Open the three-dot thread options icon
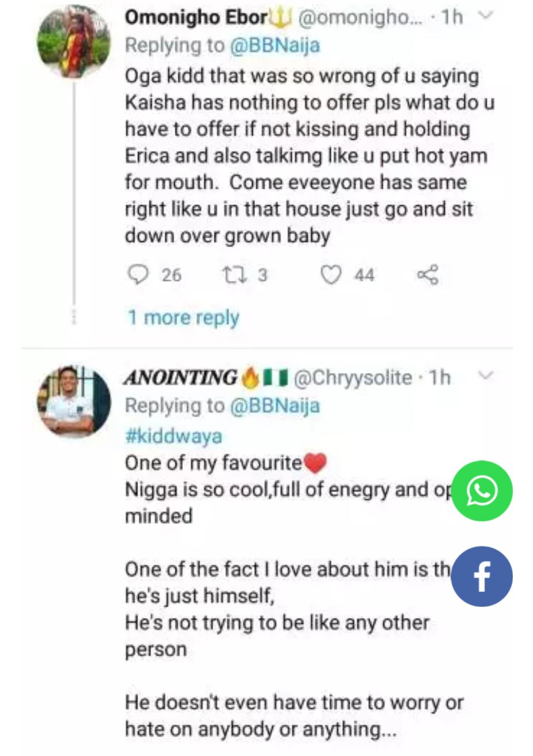The height and width of the screenshot is (756, 533). (x=75, y=318)
